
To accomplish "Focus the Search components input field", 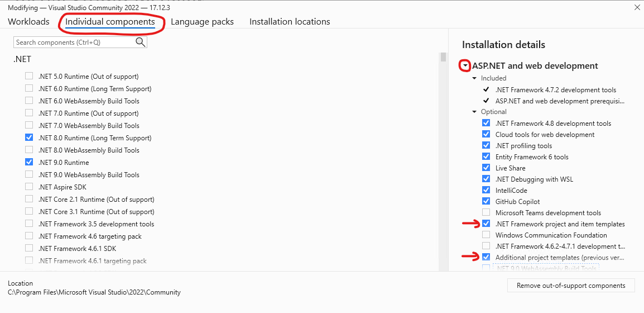I will coord(75,42).
